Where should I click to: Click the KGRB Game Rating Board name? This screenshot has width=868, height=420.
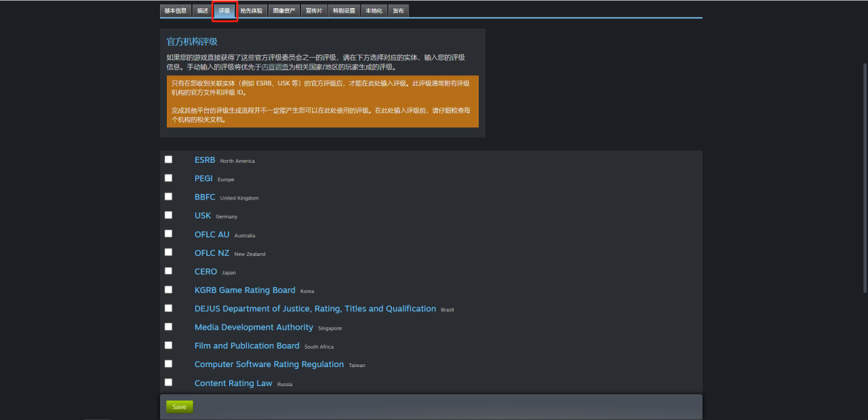point(245,290)
